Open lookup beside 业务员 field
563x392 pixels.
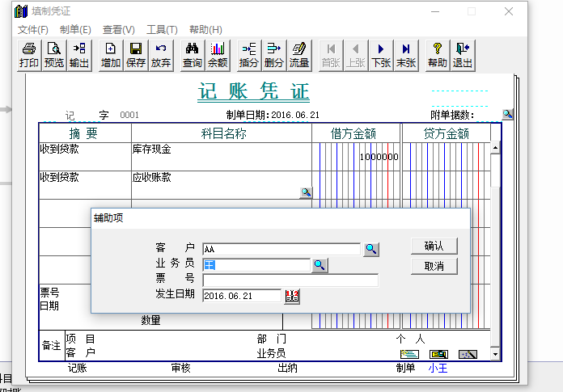coord(320,265)
